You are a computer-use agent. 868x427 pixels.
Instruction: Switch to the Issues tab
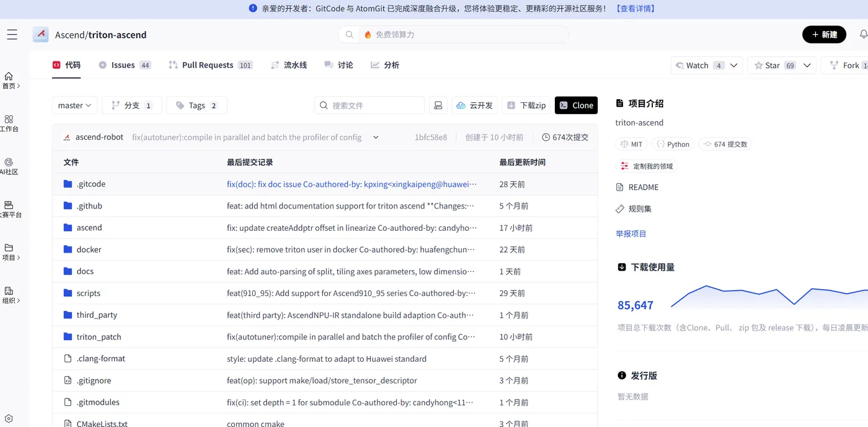(x=125, y=65)
